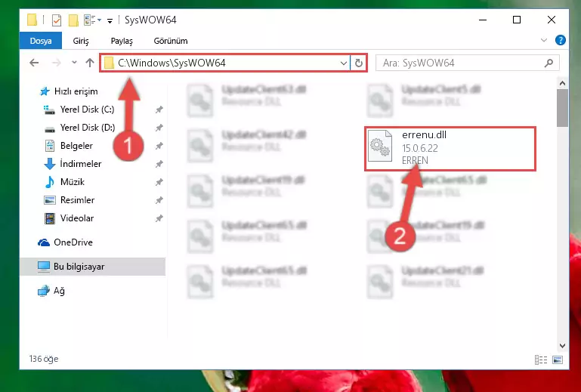The width and height of the screenshot is (581, 392).
Task: Open the Belgeler folder
Action: coord(76,146)
